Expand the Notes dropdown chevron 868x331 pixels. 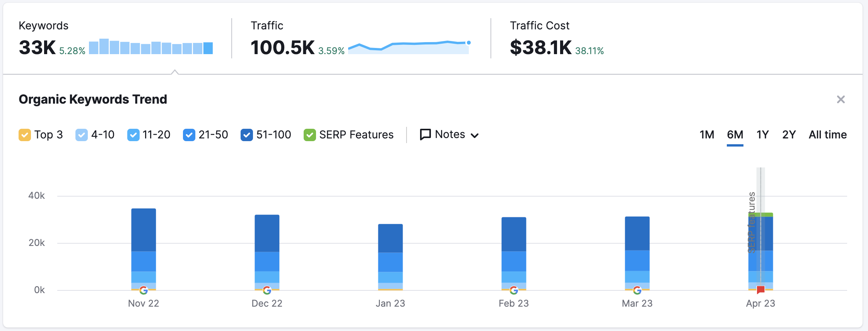pos(475,135)
